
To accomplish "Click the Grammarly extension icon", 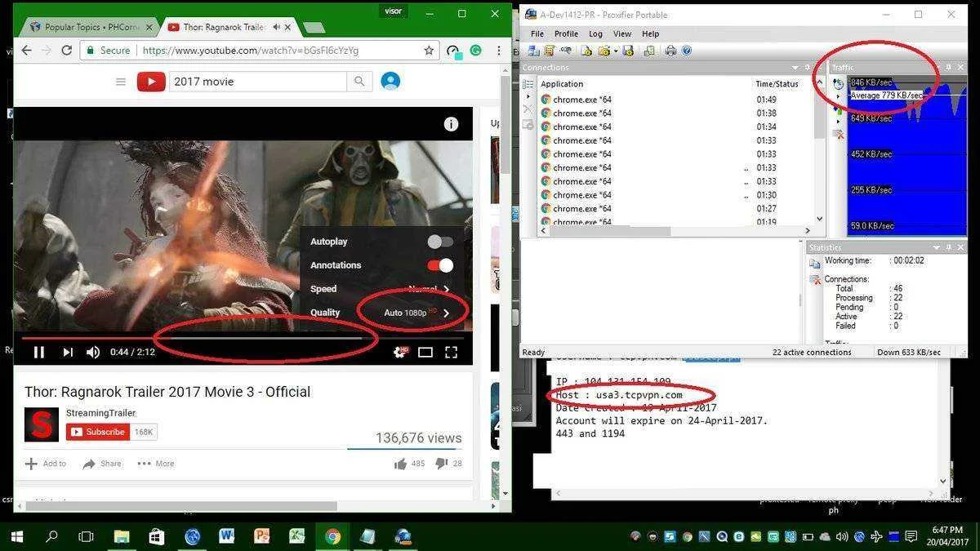I will [475, 50].
